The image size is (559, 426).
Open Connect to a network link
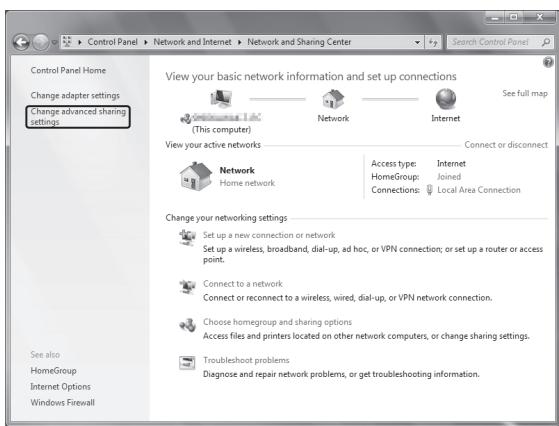243,284
